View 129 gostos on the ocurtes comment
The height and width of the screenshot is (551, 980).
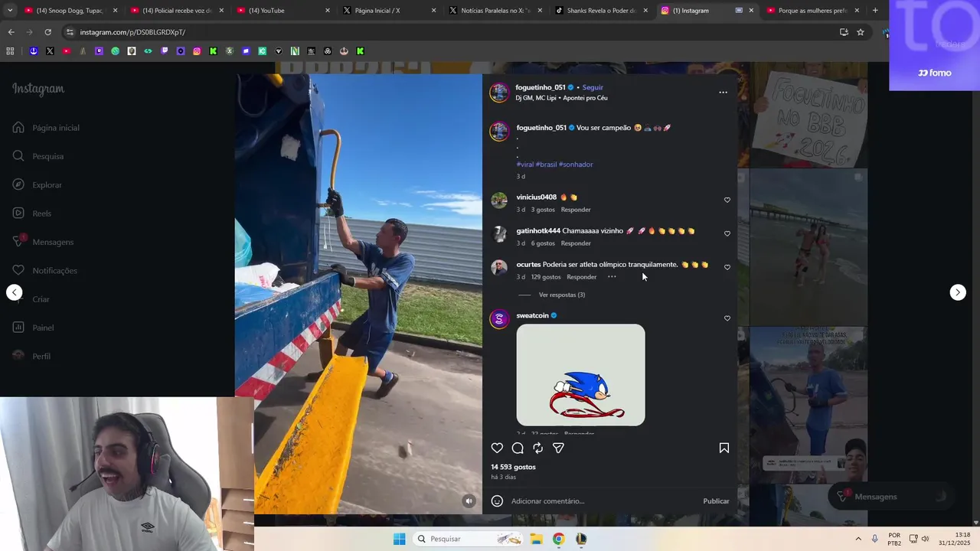(x=546, y=277)
